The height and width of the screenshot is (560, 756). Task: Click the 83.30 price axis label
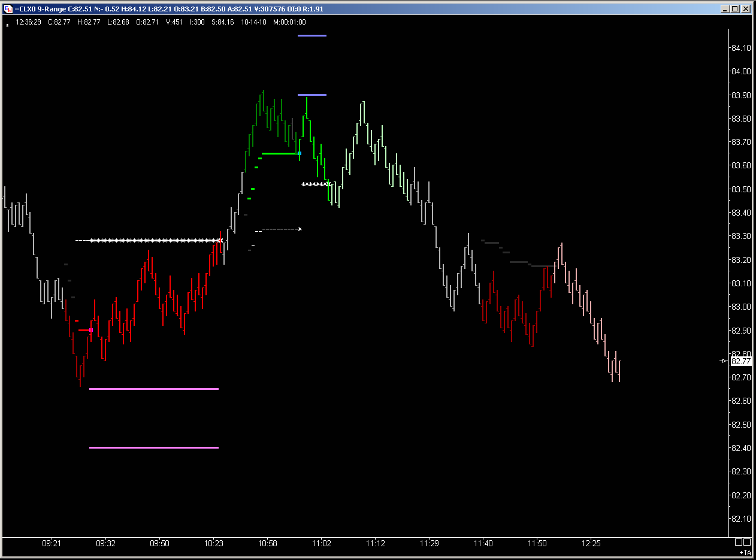click(742, 237)
